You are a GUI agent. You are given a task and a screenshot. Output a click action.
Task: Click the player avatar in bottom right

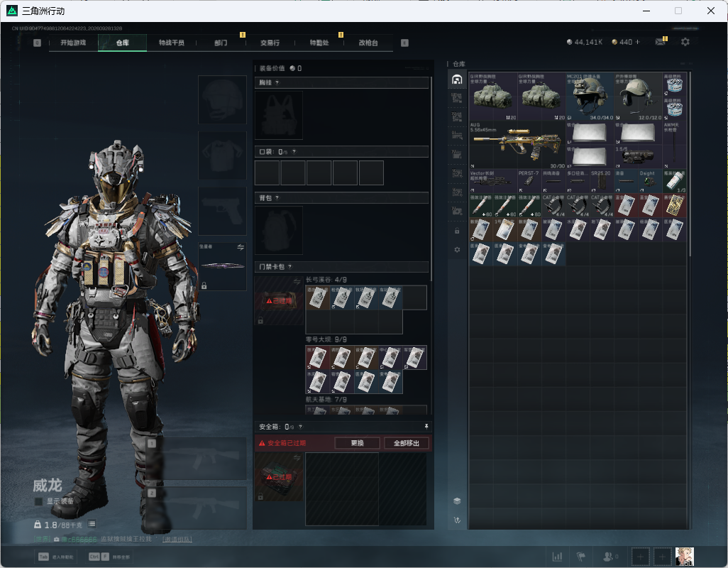coord(684,556)
